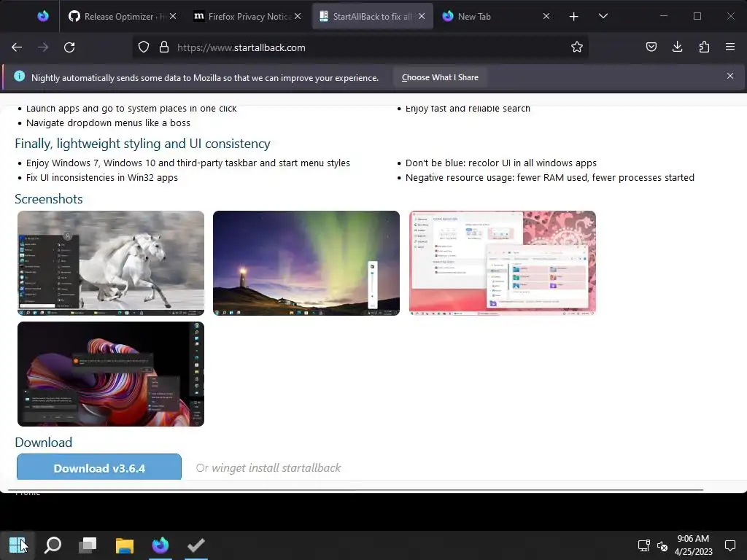This screenshot has height=560, width=747.
Task: Open the Firefox application menu
Action: tap(729, 47)
